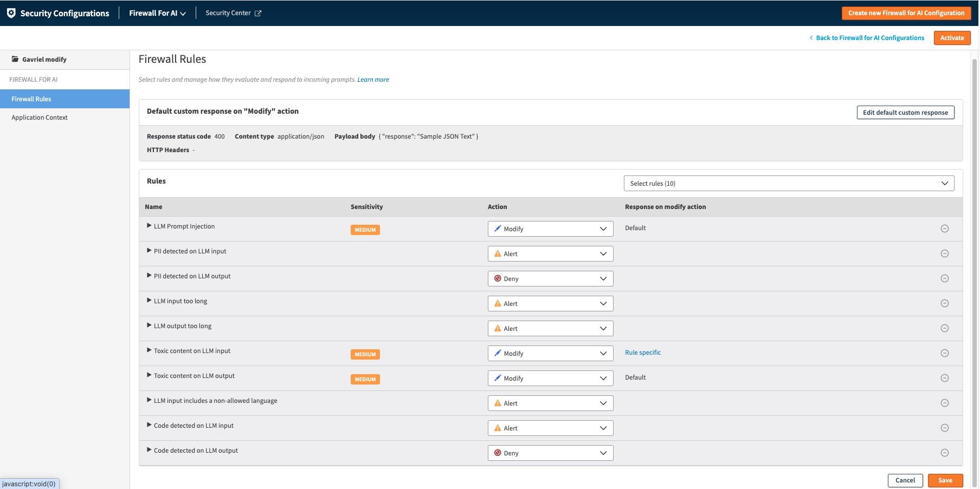The image size is (980, 489).
Task: Click Edit default custom response button
Action: coord(905,113)
